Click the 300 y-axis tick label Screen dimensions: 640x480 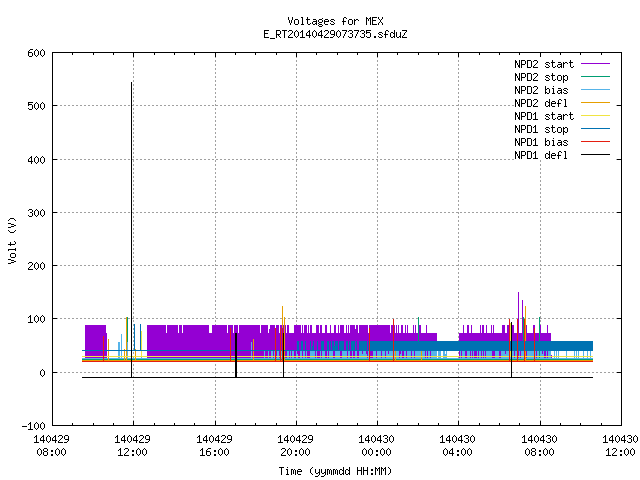click(36, 213)
